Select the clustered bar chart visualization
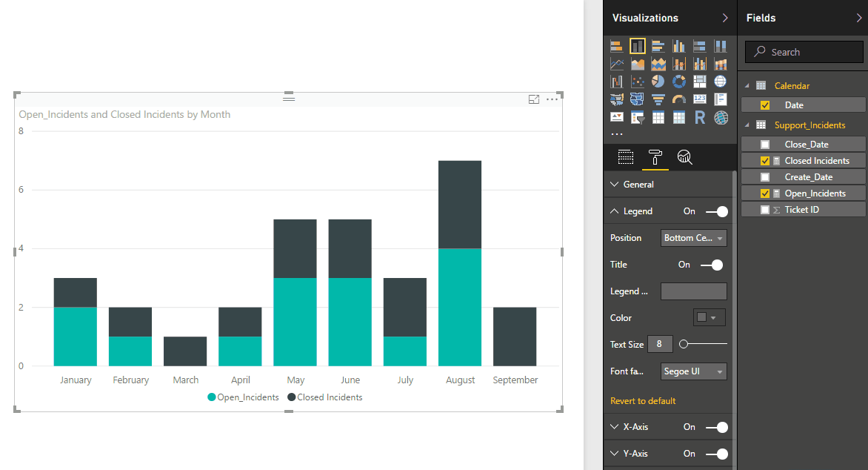868x470 pixels. click(658, 46)
